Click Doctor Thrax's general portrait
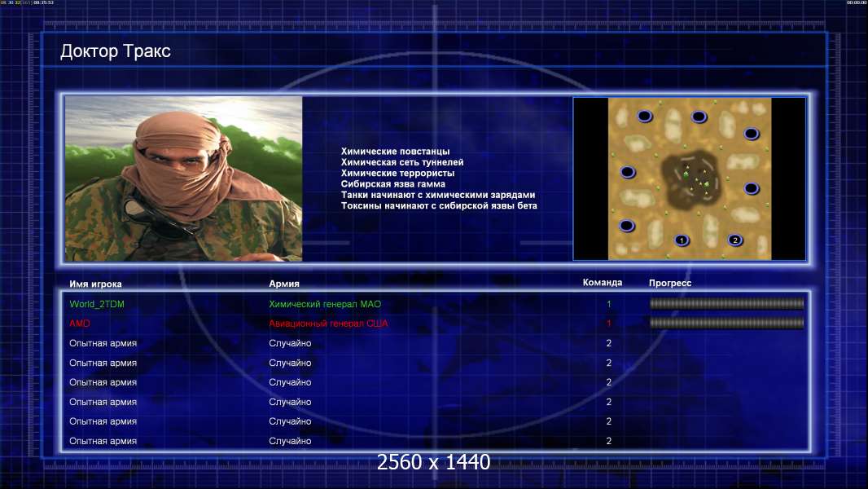The image size is (868, 489). [184, 178]
